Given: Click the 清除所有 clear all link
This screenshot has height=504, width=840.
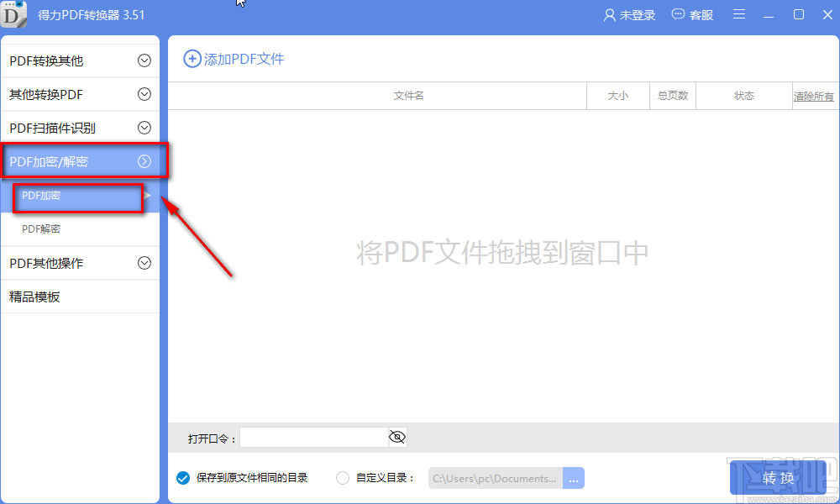Looking at the screenshot, I should 813,95.
